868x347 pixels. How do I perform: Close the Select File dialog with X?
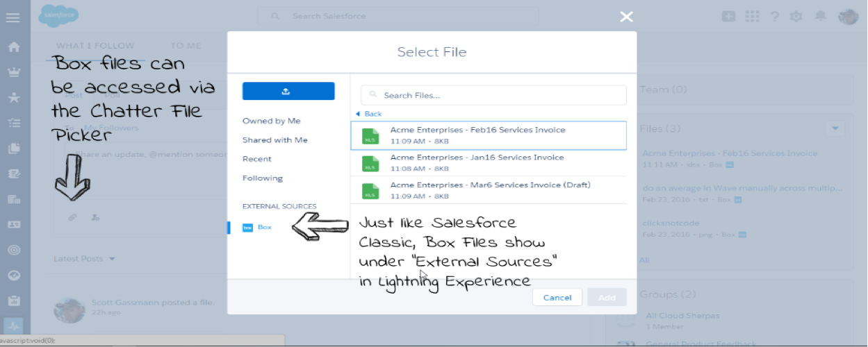click(x=626, y=17)
